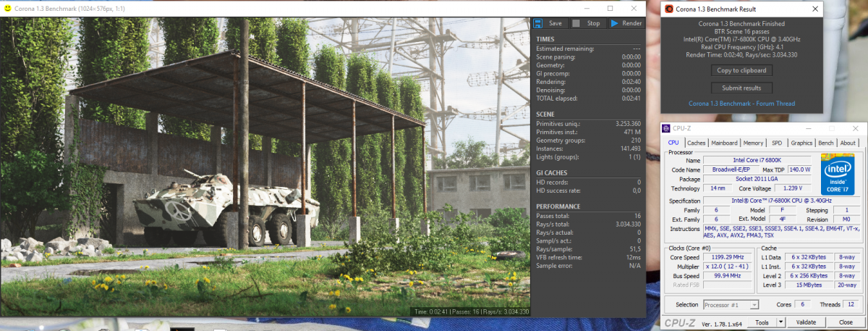The height and width of the screenshot is (331, 868).
Task: Click the smiley icon in Corona Benchmark title bar
Action: click(7, 8)
